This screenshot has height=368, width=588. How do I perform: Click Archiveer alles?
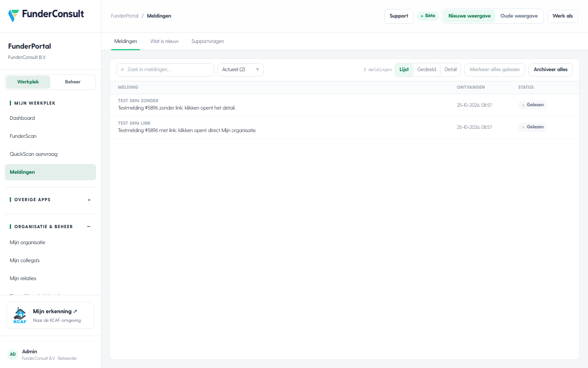(550, 70)
